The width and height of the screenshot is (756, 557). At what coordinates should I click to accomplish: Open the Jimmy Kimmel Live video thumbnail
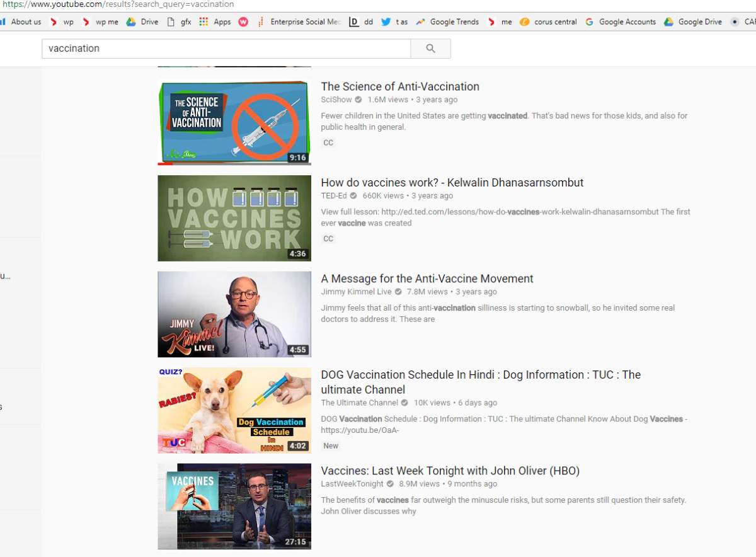(234, 314)
